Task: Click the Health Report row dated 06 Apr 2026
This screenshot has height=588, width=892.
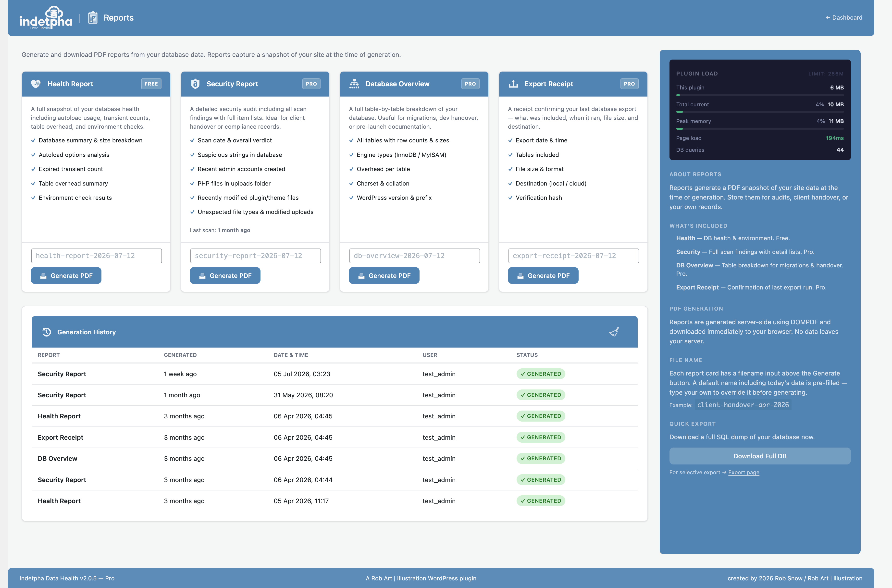Action: coord(334,416)
